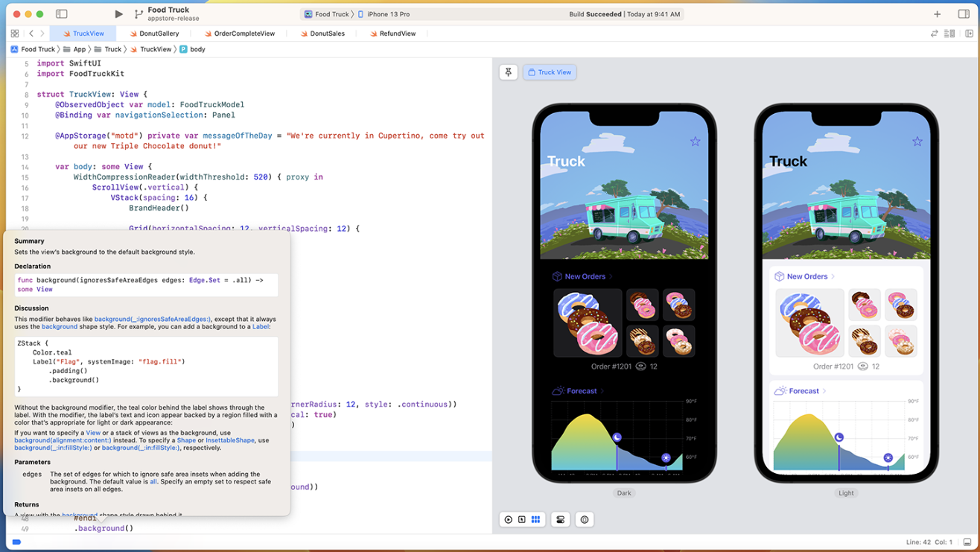Select the Truck View preview chip
Viewport: 980px width, 552px height.
tap(550, 72)
